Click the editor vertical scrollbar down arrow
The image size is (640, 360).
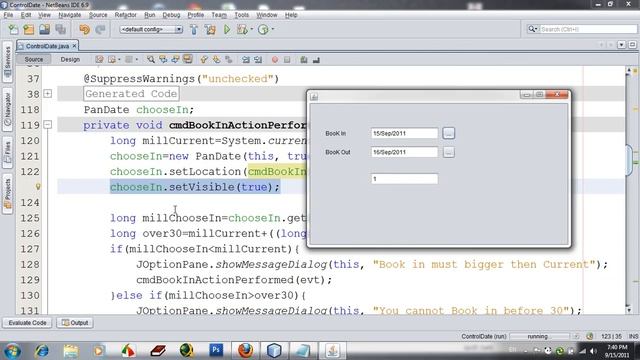[629, 310]
